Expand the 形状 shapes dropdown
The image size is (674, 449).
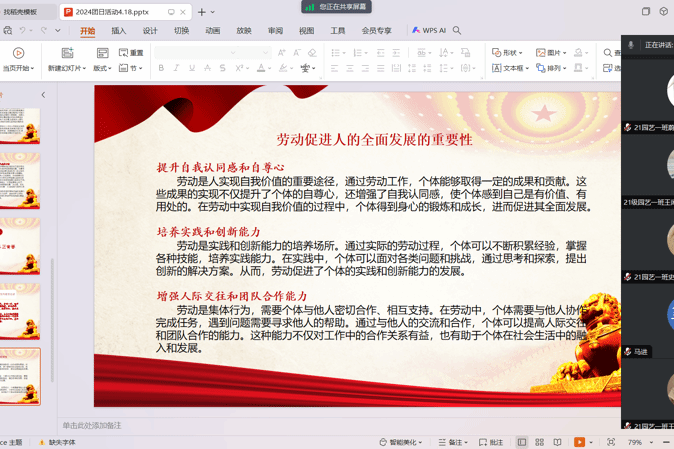click(508, 53)
